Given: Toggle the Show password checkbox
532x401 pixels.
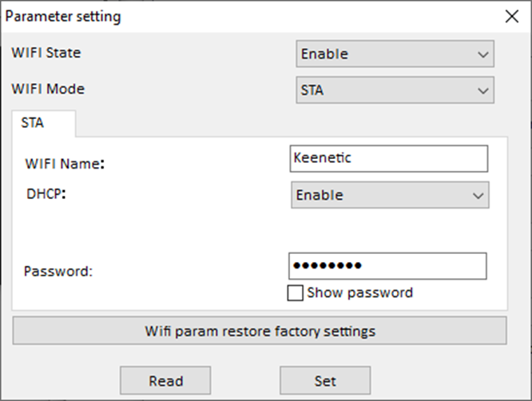Looking at the screenshot, I should click(295, 293).
